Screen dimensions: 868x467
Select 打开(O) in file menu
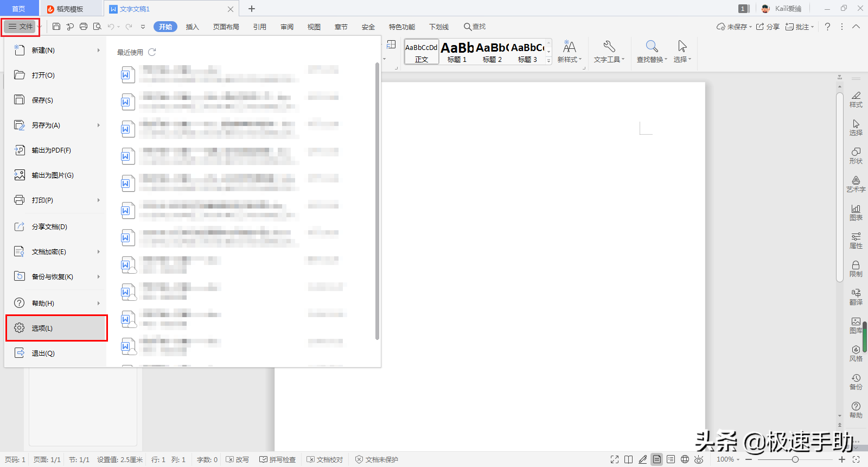[55, 75]
